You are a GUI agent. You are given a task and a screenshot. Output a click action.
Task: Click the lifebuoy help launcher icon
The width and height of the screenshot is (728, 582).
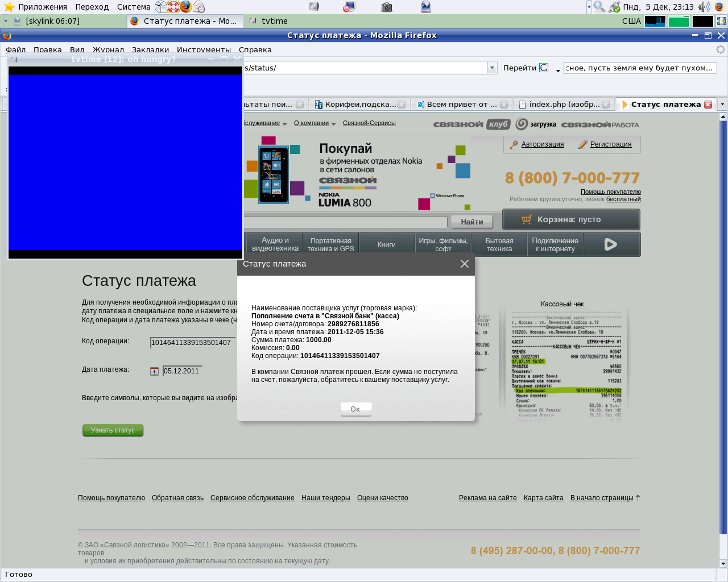click(173, 7)
